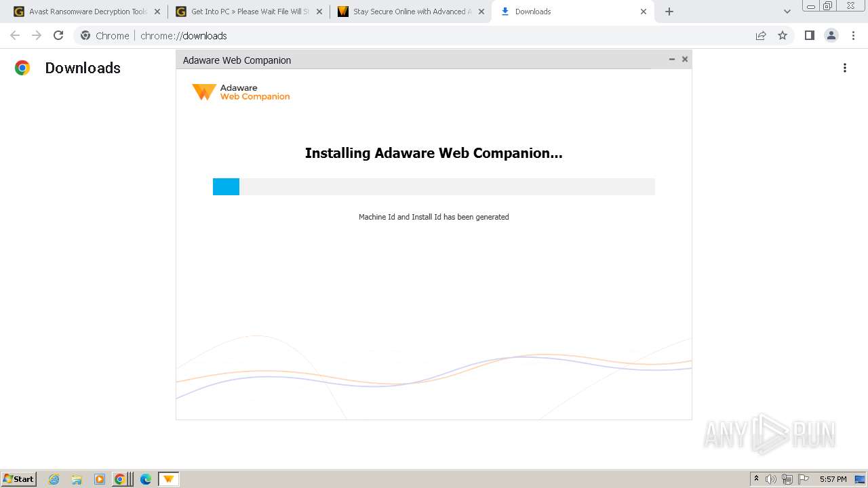Close the Adaware Web Companion installer
Image resolution: width=868 pixels, height=488 pixels.
click(685, 59)
